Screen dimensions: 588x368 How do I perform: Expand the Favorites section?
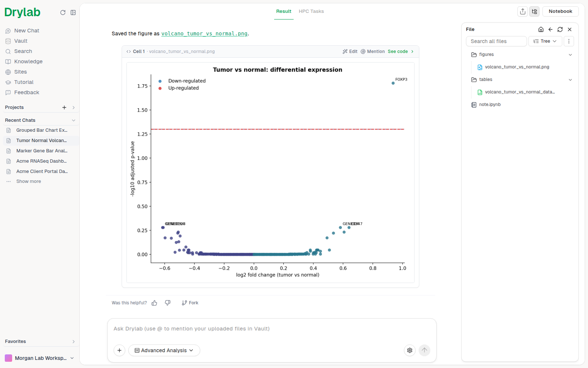(x=73, y=342)
